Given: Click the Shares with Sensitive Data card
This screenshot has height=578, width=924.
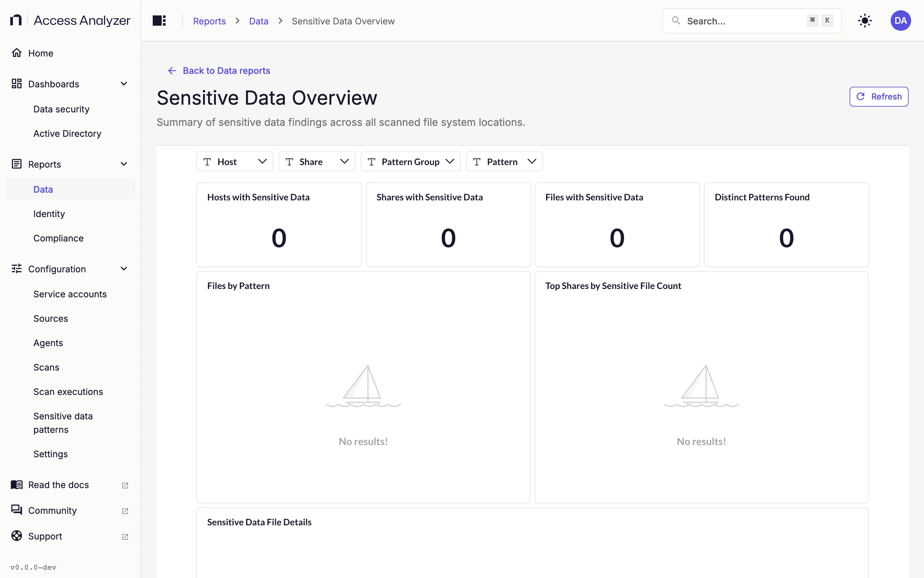Looking at the screenshot, I should tap(448, 225).
